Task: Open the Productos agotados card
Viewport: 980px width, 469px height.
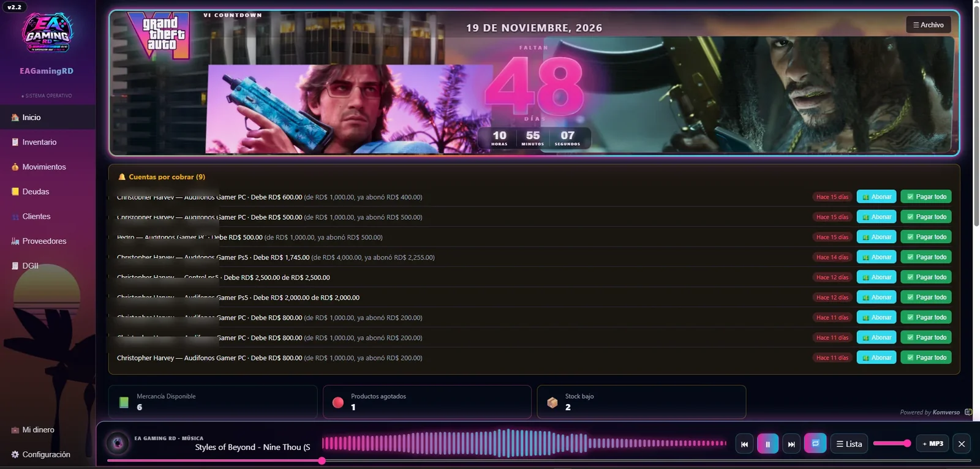Action: click(427, 402)
